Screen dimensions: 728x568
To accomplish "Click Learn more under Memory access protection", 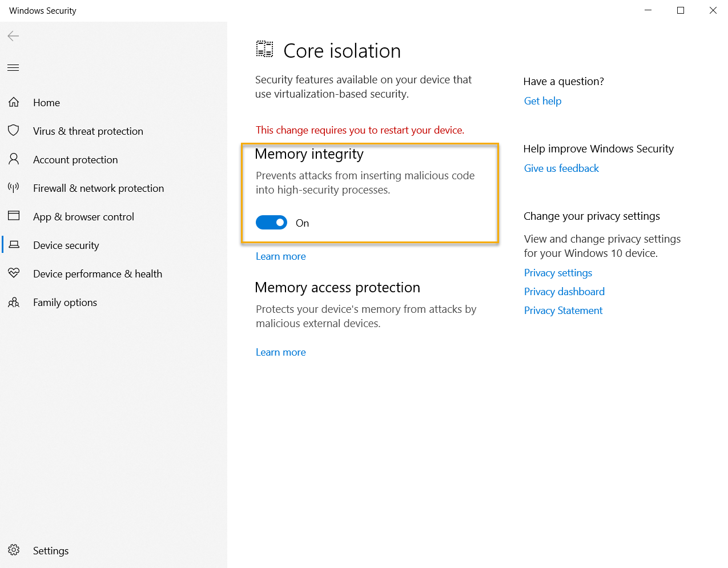I will pos(280,352).
